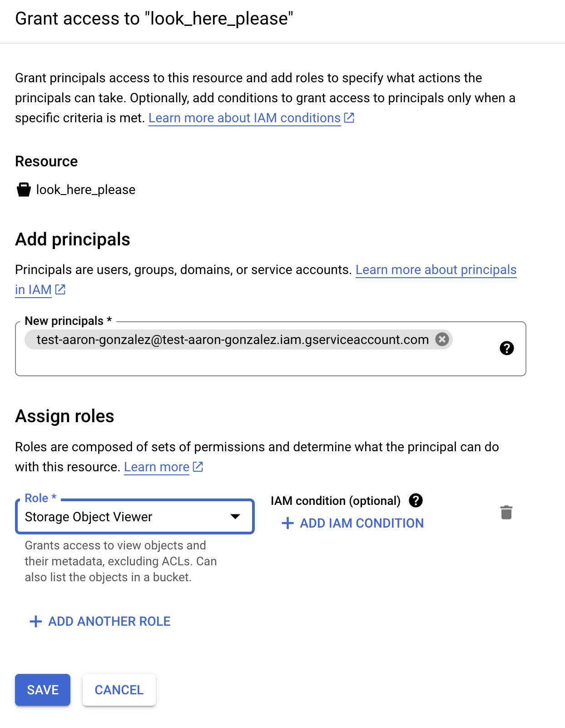Viewport: 565px width, 728px height.
Task: Open the Learn more roles link
Action: (156, 467)
